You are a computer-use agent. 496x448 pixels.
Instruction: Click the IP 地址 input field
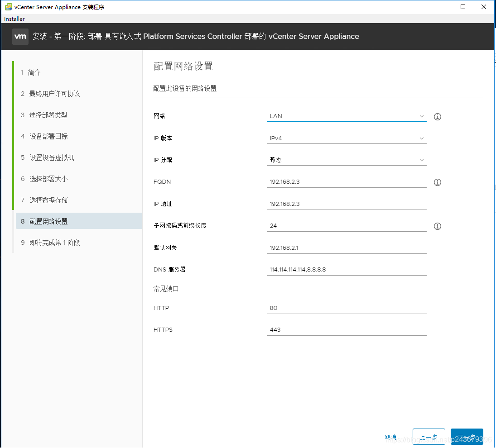pos(347,204)
